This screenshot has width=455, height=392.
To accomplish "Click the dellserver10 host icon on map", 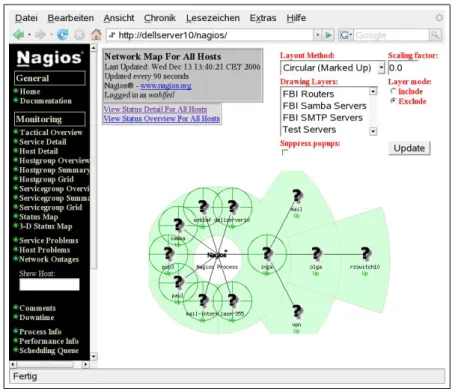I will pos(232,207).
